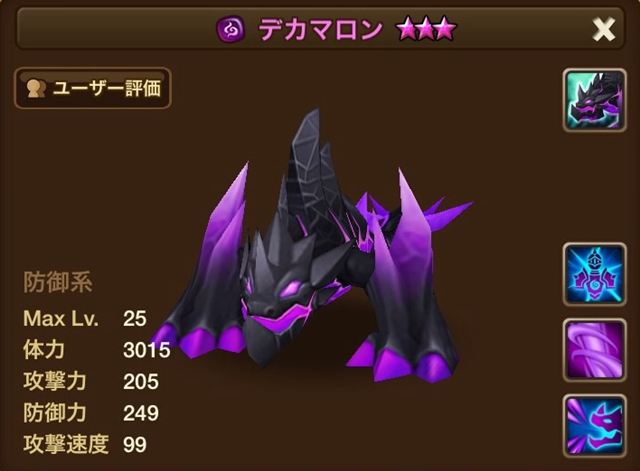
Task: Tap the デカマロン monster name title
Action: click(321, 30)
